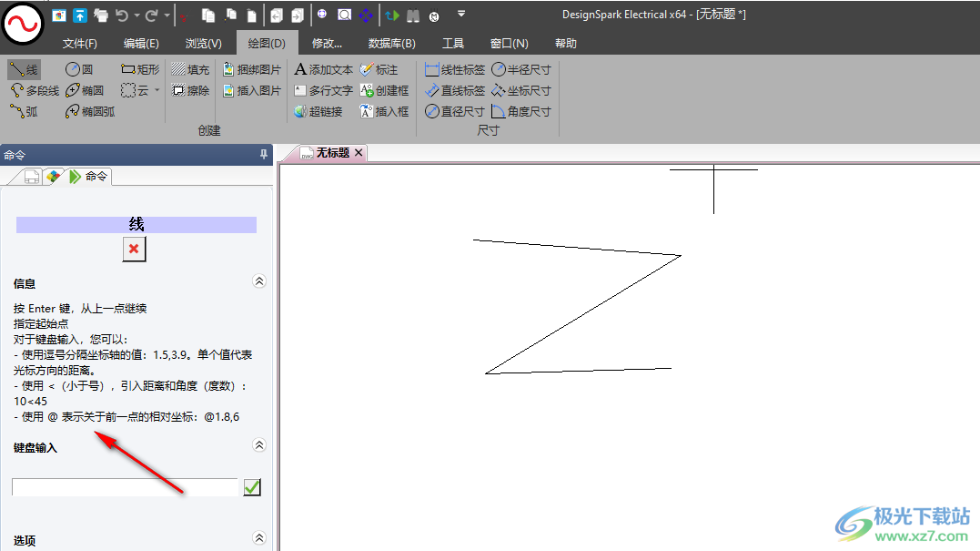Insert a Hyperlink (超链接)
The image size is (980, 551).
[x=318, y=111]
